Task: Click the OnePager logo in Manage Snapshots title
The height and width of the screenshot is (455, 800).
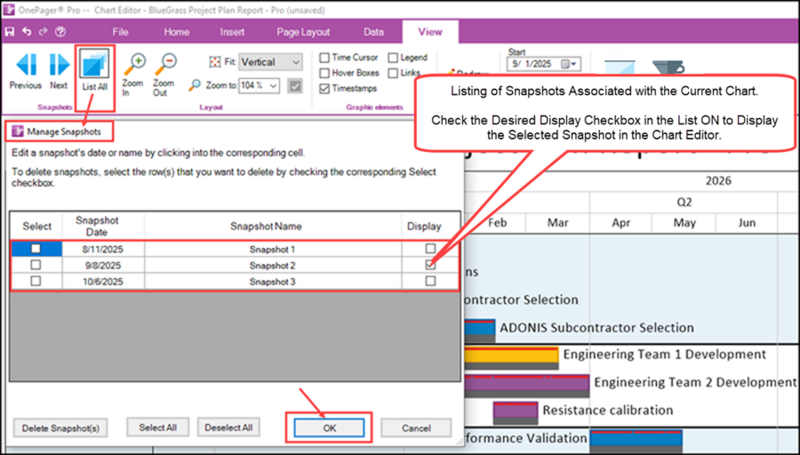Action: (17, 132)
